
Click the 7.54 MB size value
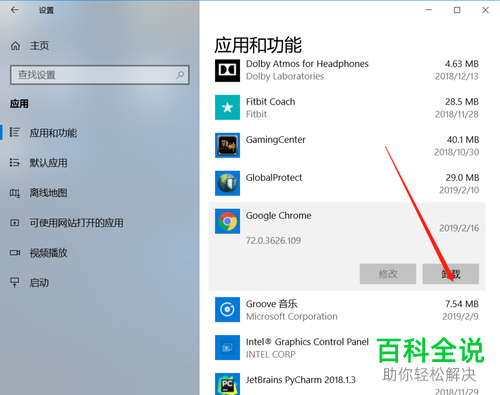[462, 304]
